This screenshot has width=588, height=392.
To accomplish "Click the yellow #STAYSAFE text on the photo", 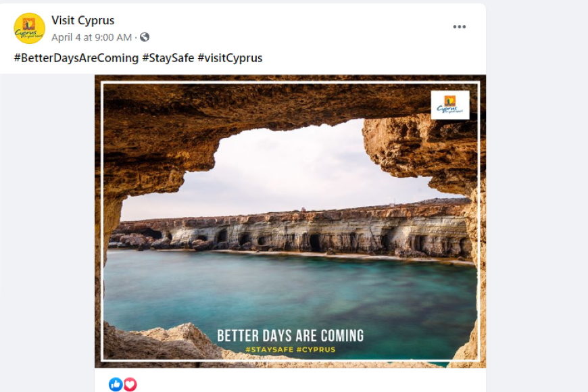I will point(269,349).
